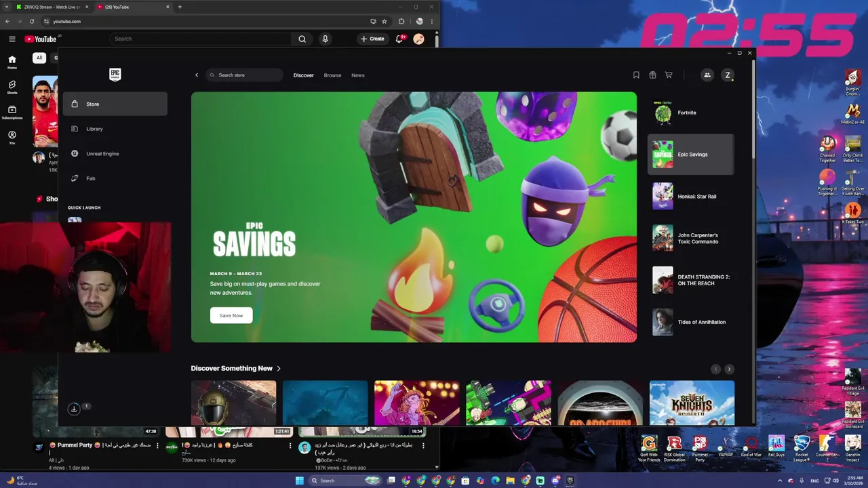Open the Seven Knights game card
This screenshot has width=868, height=488.
click(692, 403)
